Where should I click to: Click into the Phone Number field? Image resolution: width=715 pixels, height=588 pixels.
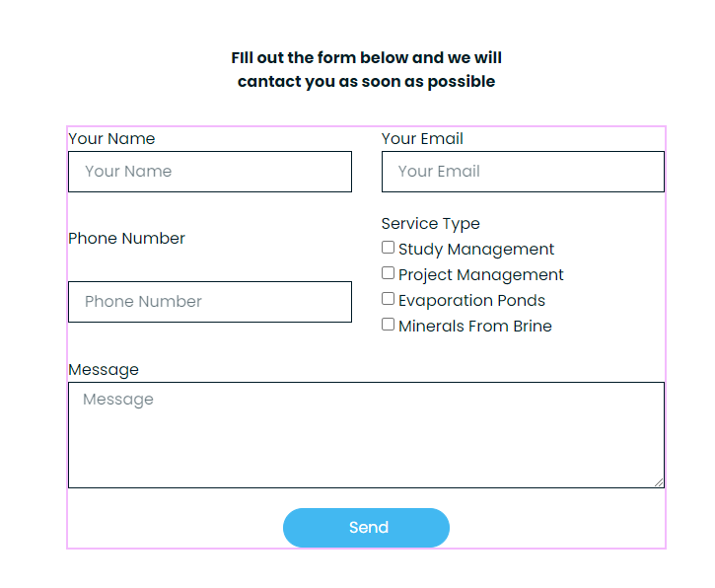[x=209, y=302]
